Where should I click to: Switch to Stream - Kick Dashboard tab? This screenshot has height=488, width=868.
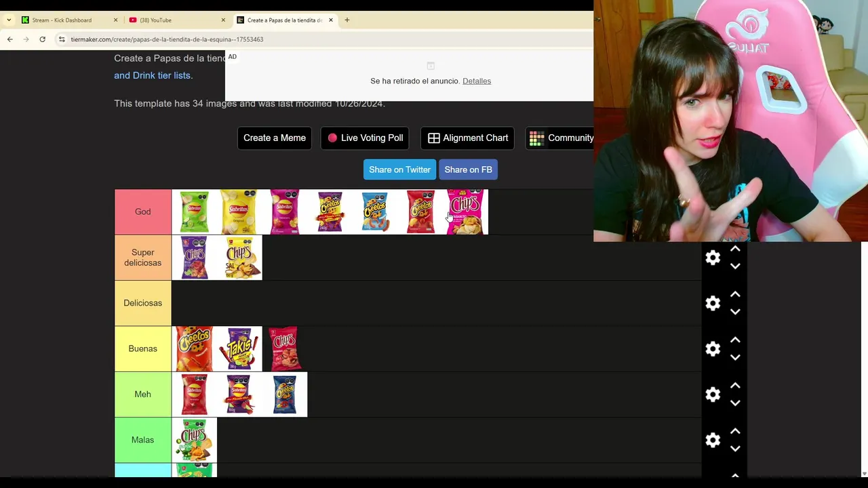point(68,20)
